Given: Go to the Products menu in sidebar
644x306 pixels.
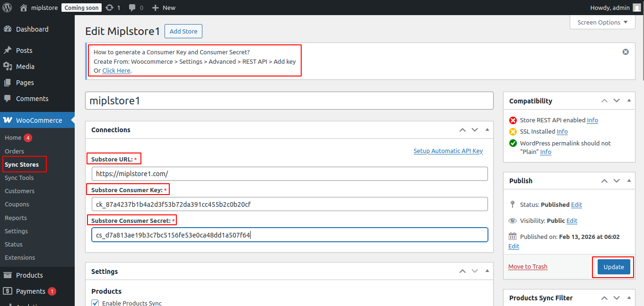Looking at the screenshot, I should click(x=29, y=275).
